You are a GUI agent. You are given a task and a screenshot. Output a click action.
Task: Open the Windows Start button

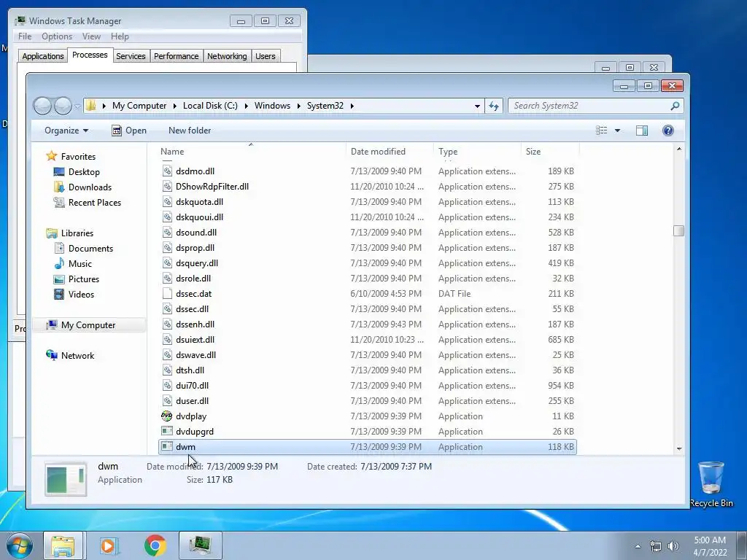[x=19, y=545]
